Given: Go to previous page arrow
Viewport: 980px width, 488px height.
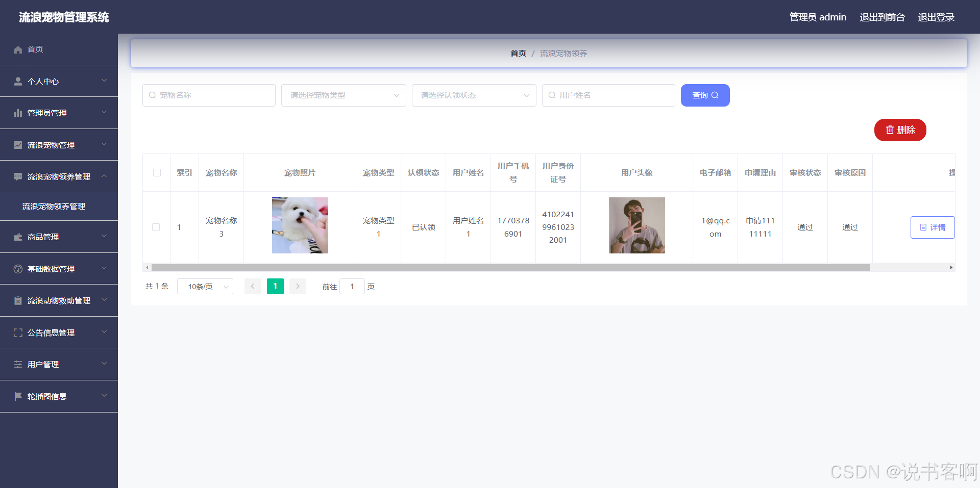Looking at the screenshot, I should (253, 287).
